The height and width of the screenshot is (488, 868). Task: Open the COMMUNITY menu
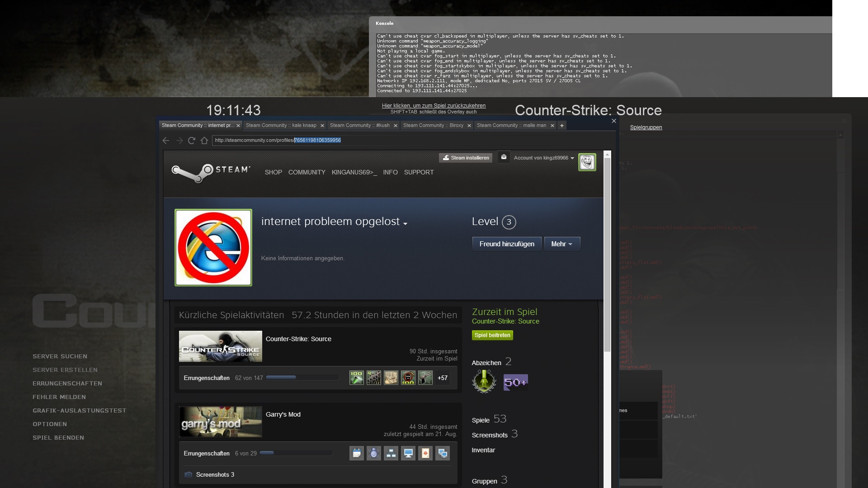point(307,172)
